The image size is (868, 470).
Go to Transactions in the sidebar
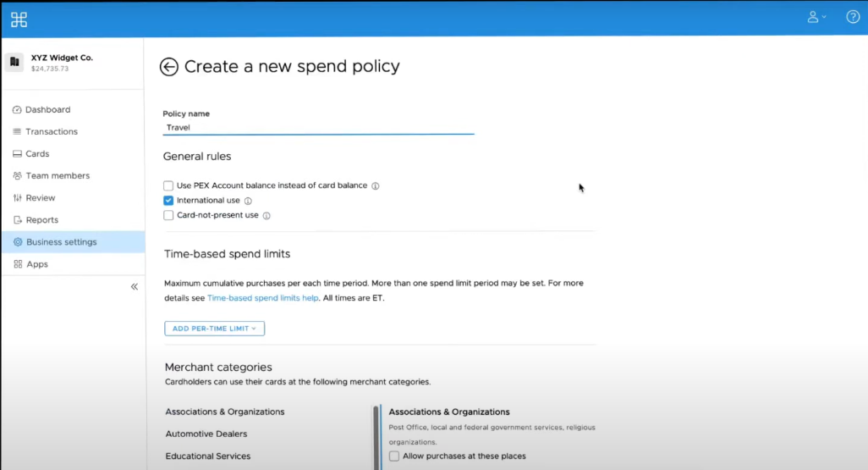tap(51, 132)
